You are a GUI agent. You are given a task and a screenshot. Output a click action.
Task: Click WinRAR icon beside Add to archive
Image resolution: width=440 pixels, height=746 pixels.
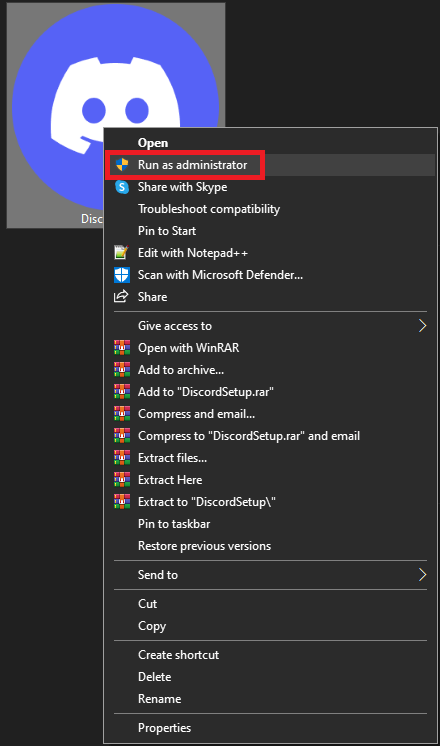click(x=122, y=370)
